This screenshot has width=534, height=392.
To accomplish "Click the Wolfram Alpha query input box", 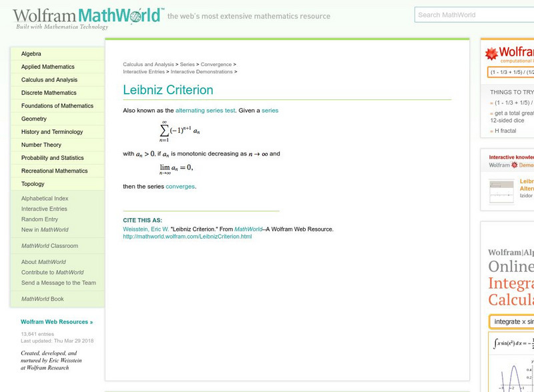I will tap(511, 72).
